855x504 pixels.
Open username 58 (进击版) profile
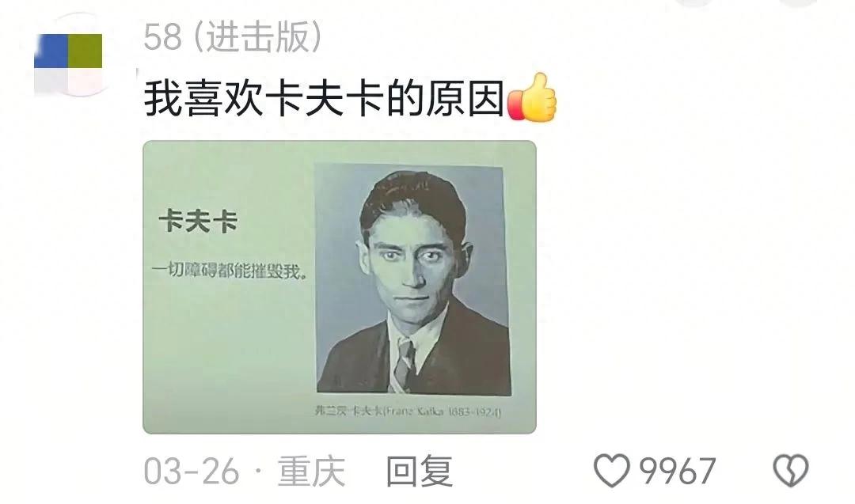232,37
